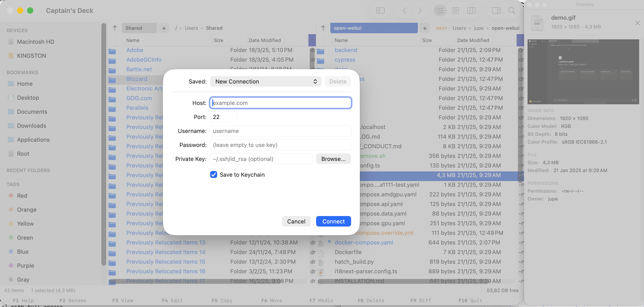Screen dimensions: 644x307
Task: Click the Red tag swatch
Action: coord(11,195)
